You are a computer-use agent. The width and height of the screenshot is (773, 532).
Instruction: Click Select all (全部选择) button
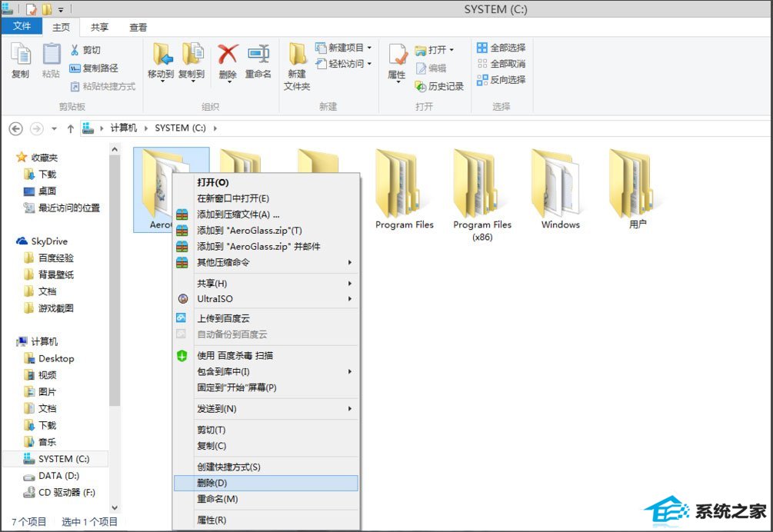501,48
